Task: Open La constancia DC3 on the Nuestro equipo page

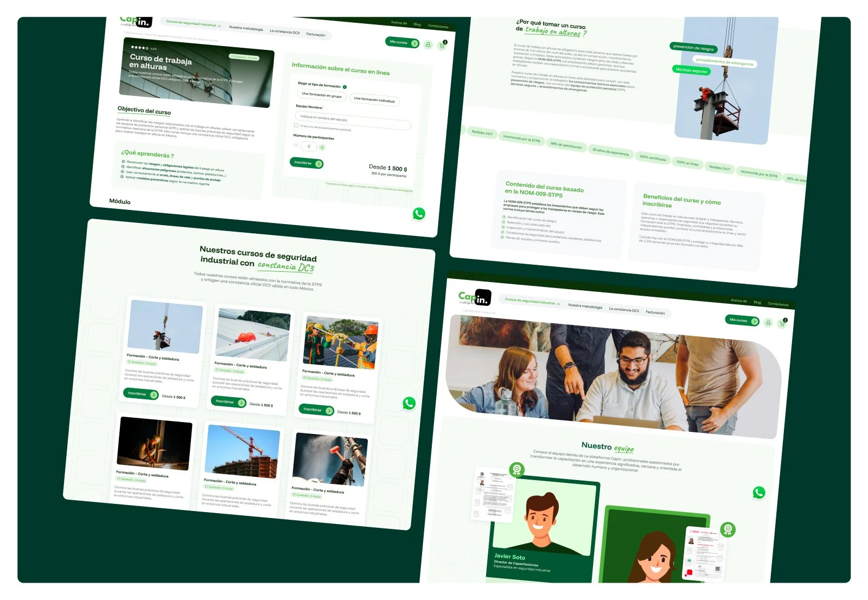Action: coord(624,310)
